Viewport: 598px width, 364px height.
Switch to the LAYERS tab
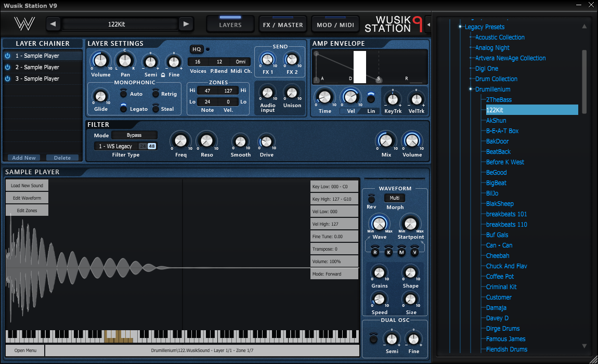tap(230, 24)
